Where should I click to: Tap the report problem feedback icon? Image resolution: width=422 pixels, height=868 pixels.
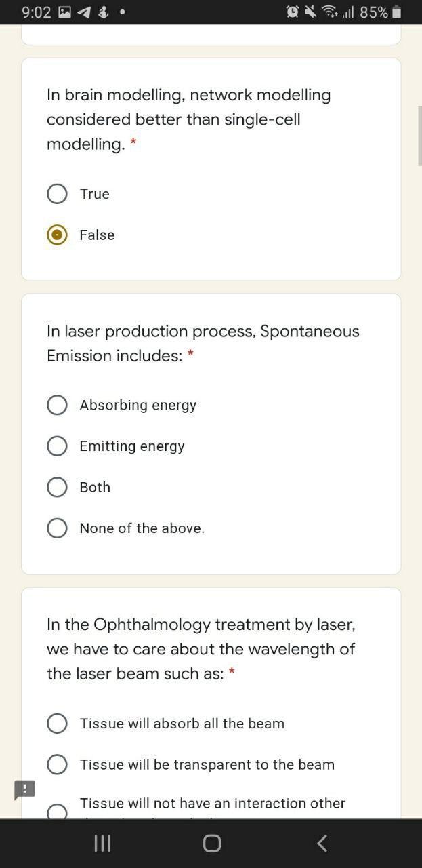[x=24, y=789]
